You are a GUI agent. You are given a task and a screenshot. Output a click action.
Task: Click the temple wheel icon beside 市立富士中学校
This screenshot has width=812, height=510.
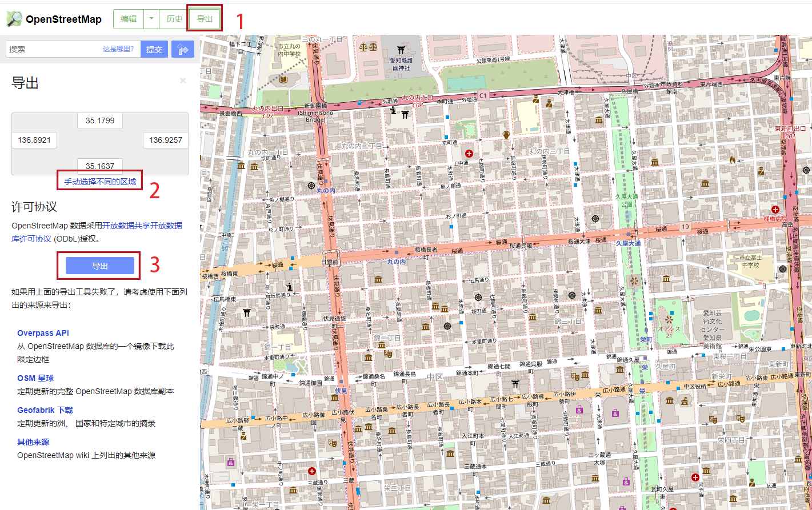pyautogui.click(x=782, y=268)
